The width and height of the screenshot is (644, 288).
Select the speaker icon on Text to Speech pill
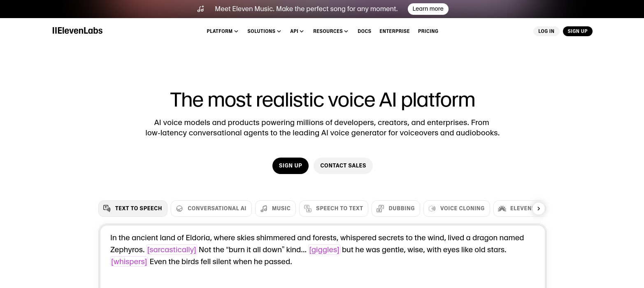coord(107,208)
